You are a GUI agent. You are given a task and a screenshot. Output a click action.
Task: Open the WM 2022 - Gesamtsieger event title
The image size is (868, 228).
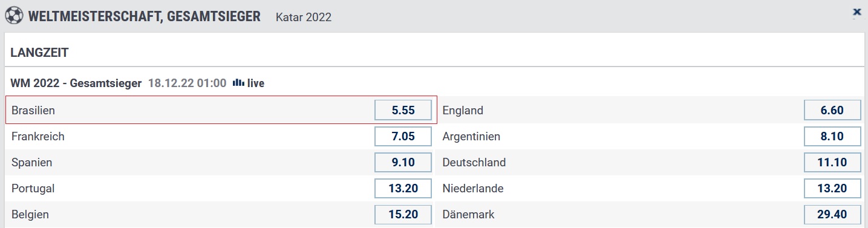pyautogui.click(x=76, y=83)
